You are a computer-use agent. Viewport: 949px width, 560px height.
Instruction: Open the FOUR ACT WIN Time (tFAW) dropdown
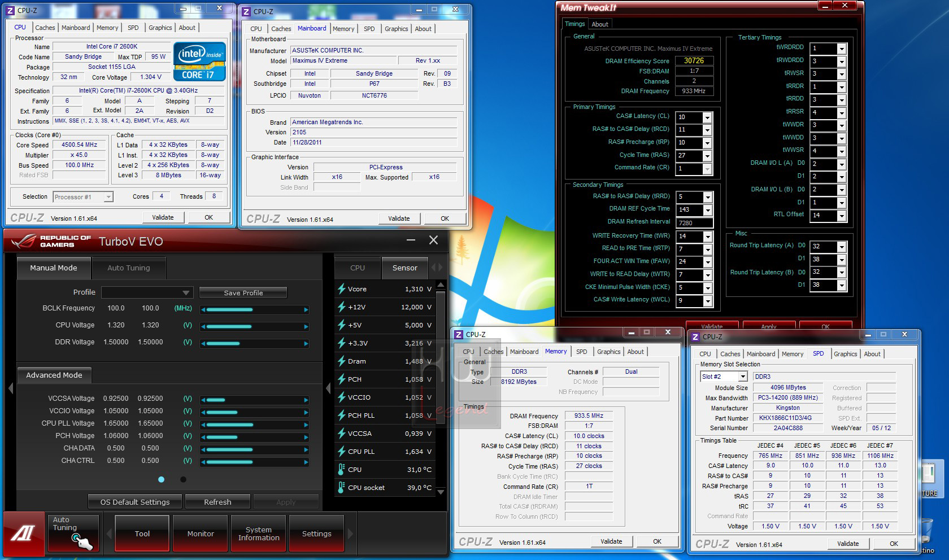[707, 262]
